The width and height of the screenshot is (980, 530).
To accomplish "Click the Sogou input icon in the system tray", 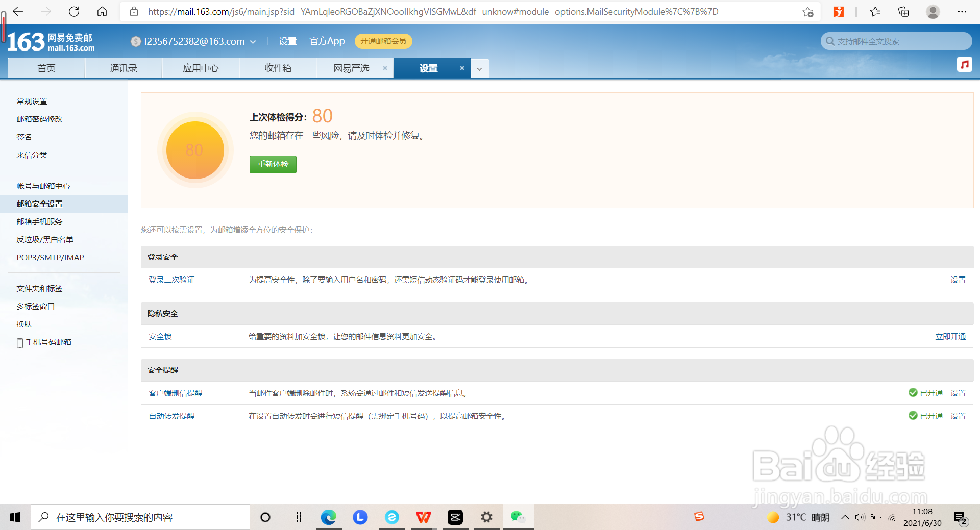I will tap(699, 517).
